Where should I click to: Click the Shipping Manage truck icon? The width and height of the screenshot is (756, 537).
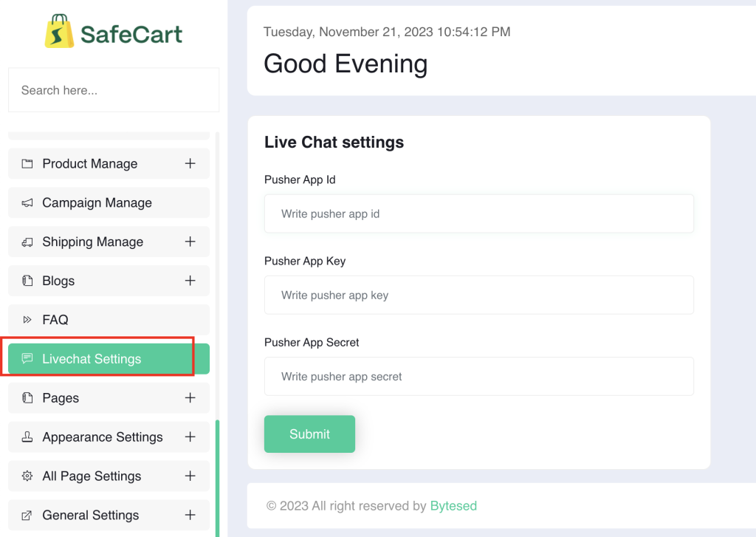(27, 242)
